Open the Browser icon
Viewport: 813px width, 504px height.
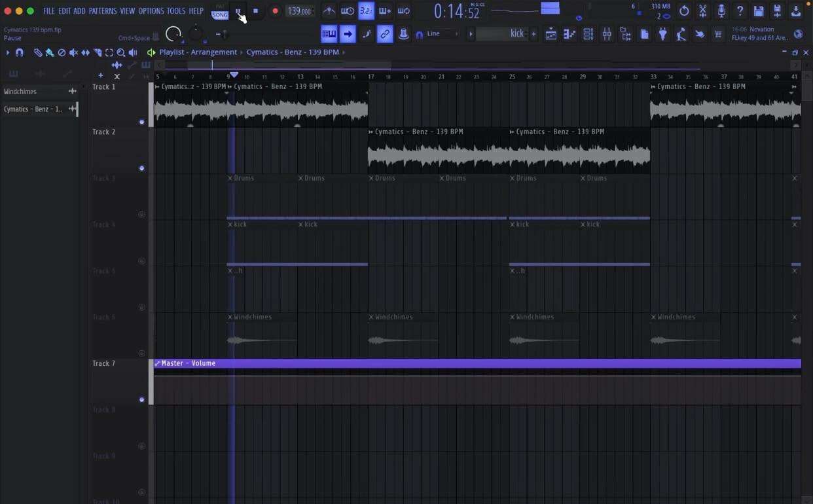pyautogui.click(x=626, y=34)
